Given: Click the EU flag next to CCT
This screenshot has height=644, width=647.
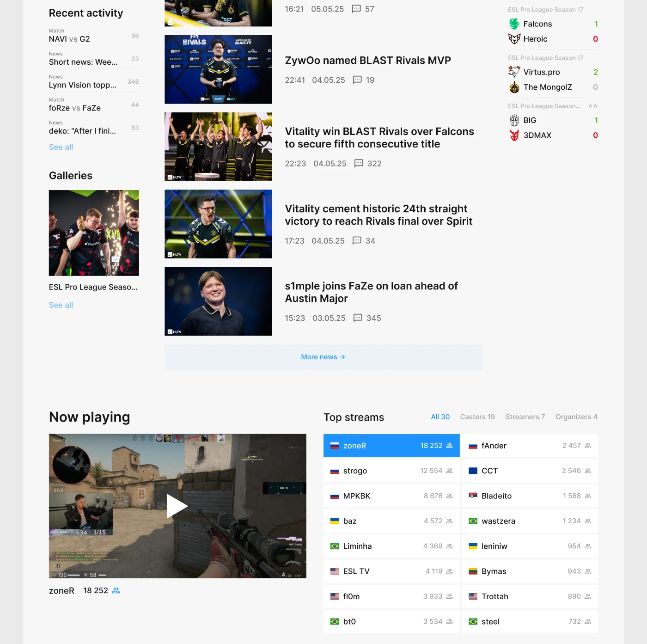Looking at the screenshot, I should pos(473,471).
